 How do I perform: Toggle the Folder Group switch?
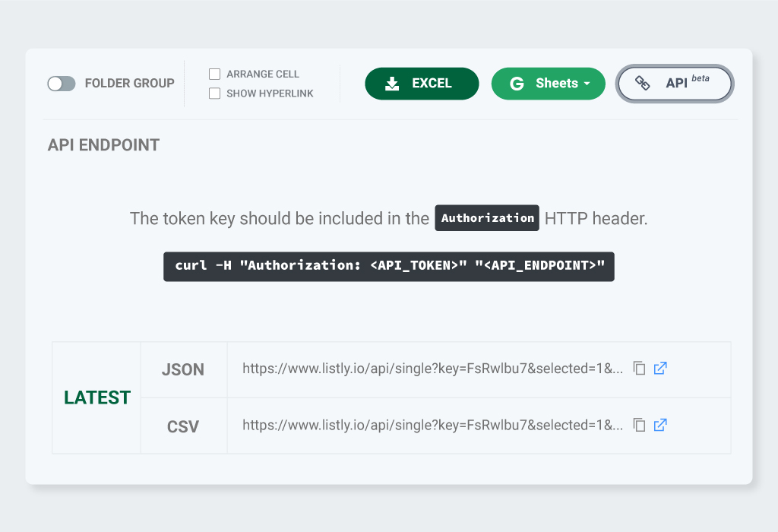62,84
